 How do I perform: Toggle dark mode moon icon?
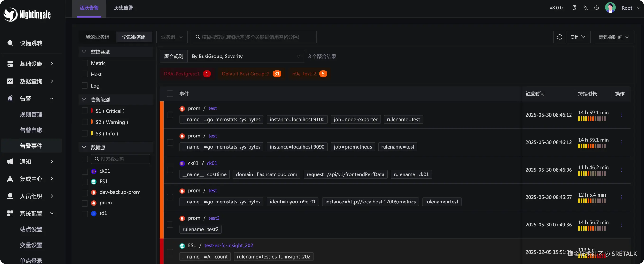pos(597,8)
